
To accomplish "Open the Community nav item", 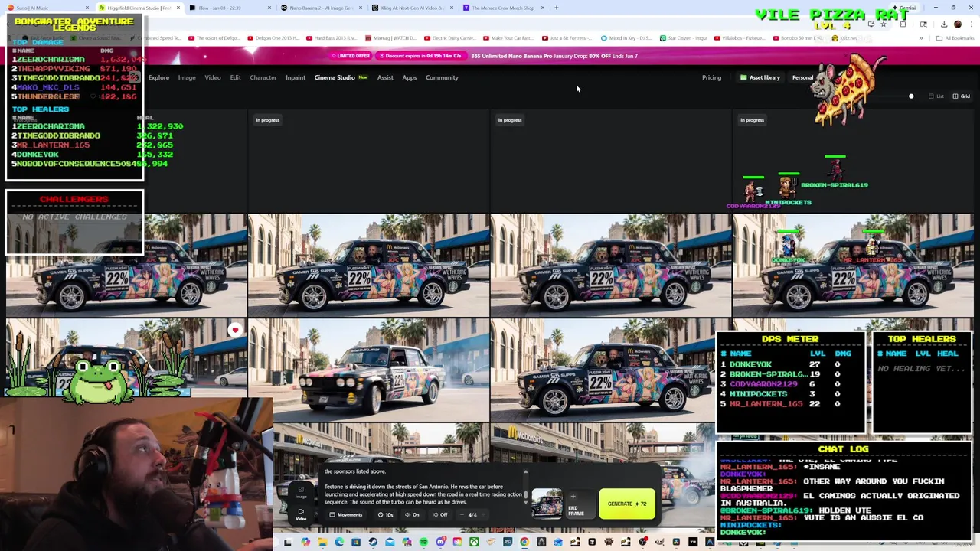I will click(442, 77).
